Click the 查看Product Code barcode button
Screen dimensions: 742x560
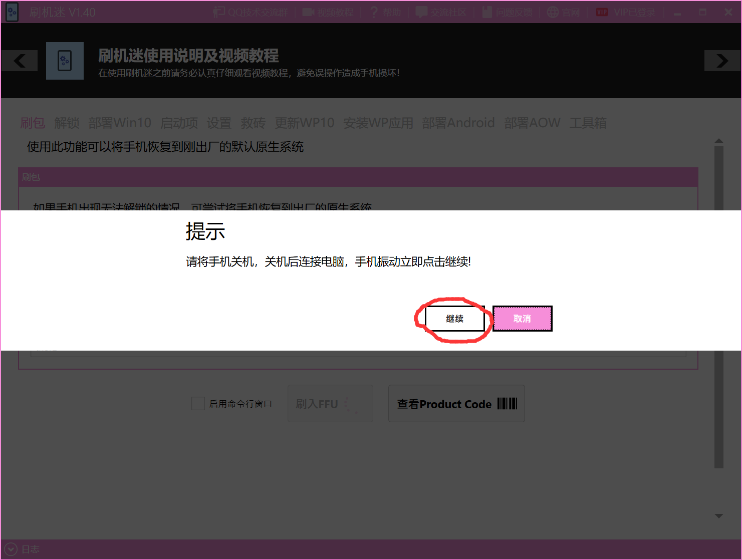(456, 404)
